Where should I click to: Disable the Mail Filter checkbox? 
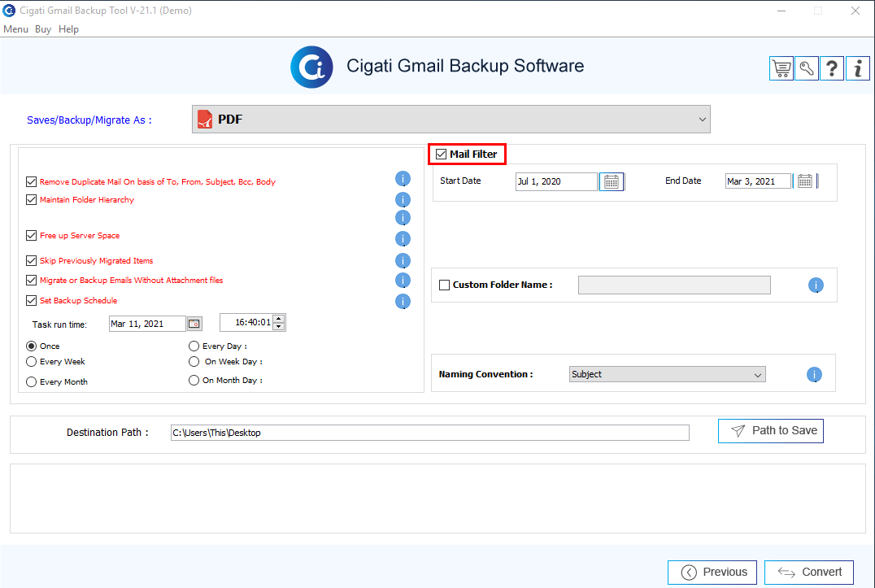pyautogui.click(x=442, y=154)
